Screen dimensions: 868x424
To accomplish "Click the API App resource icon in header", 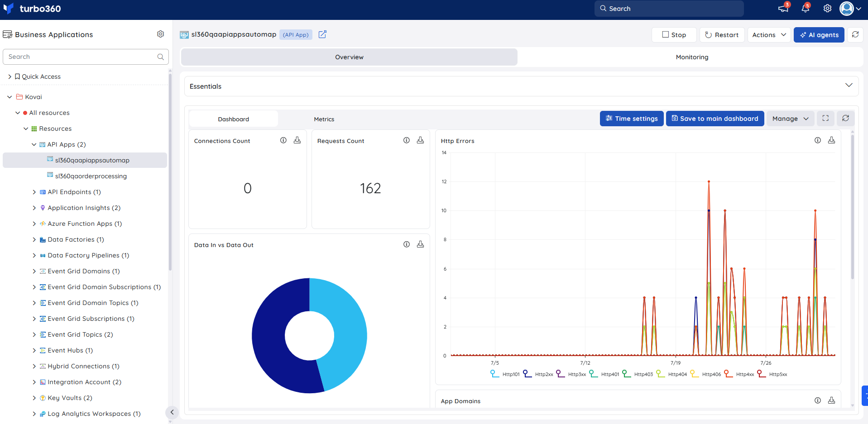I will (x=184, y=35).
